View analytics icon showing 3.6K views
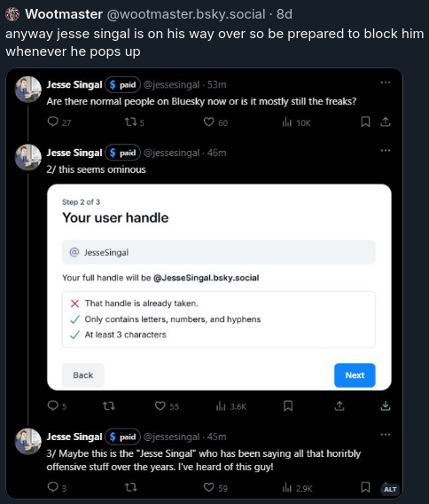The image size is (429, 504). click(x=221, y=406)
